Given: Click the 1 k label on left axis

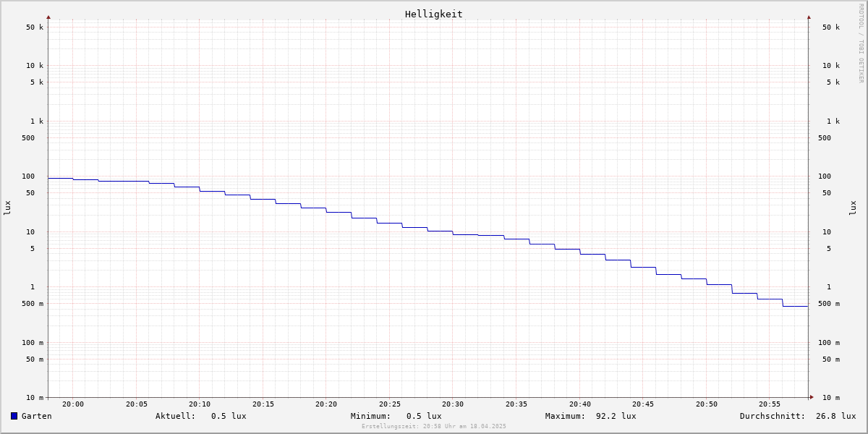Looking at the screenshot, I should [37, 122].
